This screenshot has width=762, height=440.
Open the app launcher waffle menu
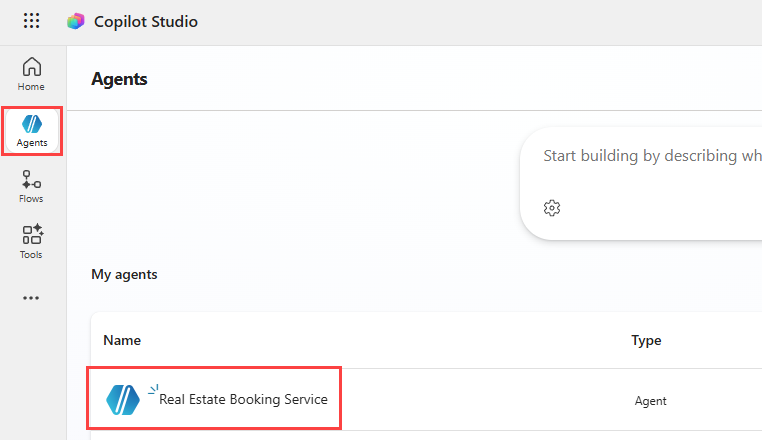32,21
